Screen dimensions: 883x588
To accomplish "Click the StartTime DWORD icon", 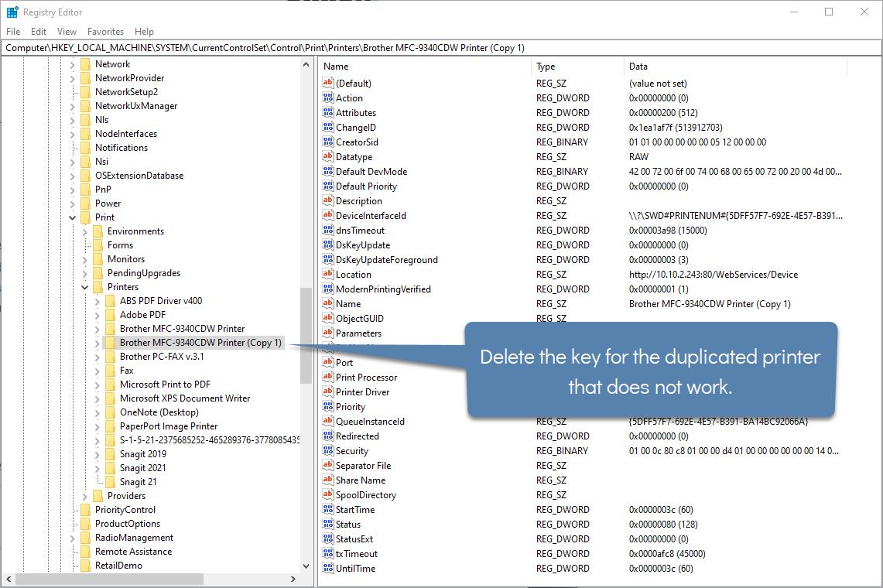I will 328,509.
